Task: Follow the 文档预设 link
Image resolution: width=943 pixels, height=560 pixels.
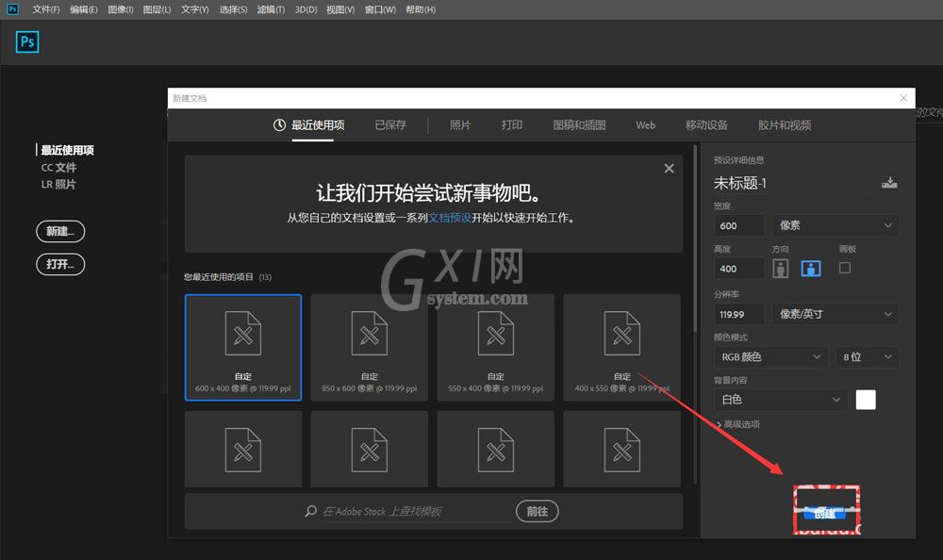Action: click(x=449, y=218)
